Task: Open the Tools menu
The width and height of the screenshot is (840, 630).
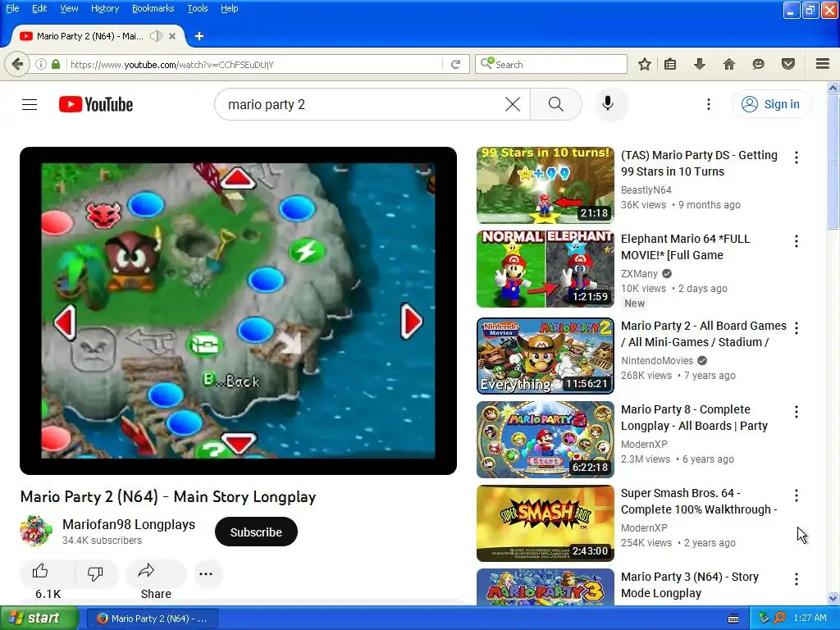Action: 198,8
